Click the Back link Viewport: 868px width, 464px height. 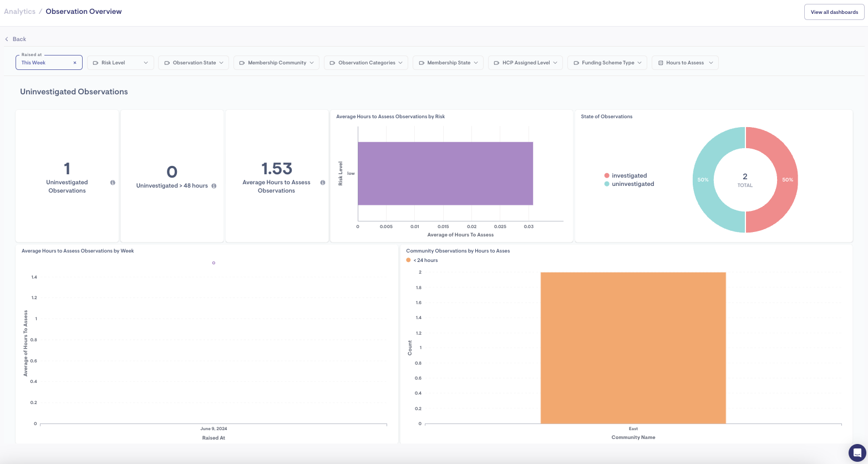point(19,39)
